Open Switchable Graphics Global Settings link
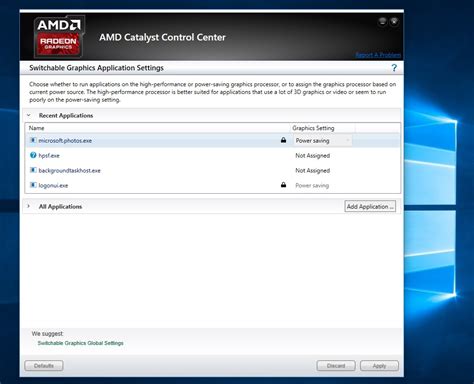The width and height of the screenshot is (474, 384). point(81,343)
